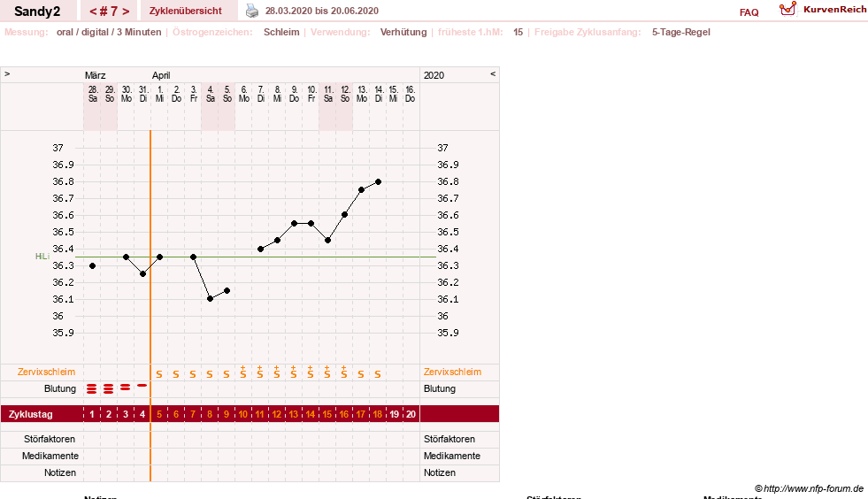Click the Zyklustag row label
The image size is (868, 499).
pyautogui.click(x=30, y=414)
